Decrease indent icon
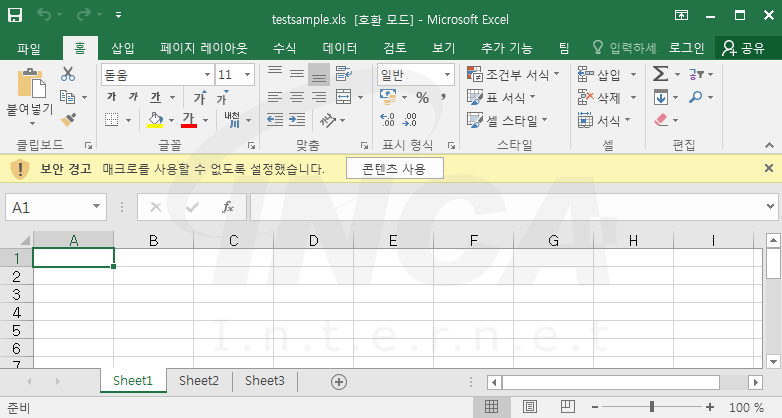The image size is (782, 418). (275, 120)
